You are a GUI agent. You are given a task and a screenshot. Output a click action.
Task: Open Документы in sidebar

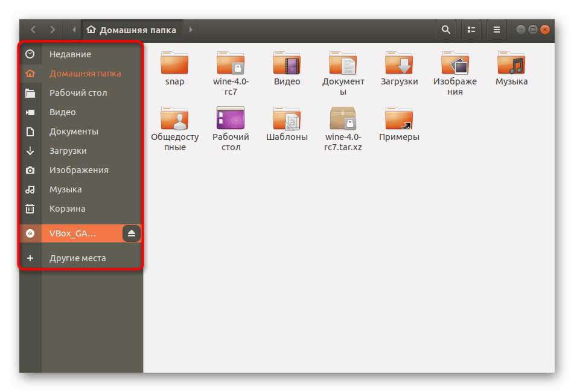[81, 131]
